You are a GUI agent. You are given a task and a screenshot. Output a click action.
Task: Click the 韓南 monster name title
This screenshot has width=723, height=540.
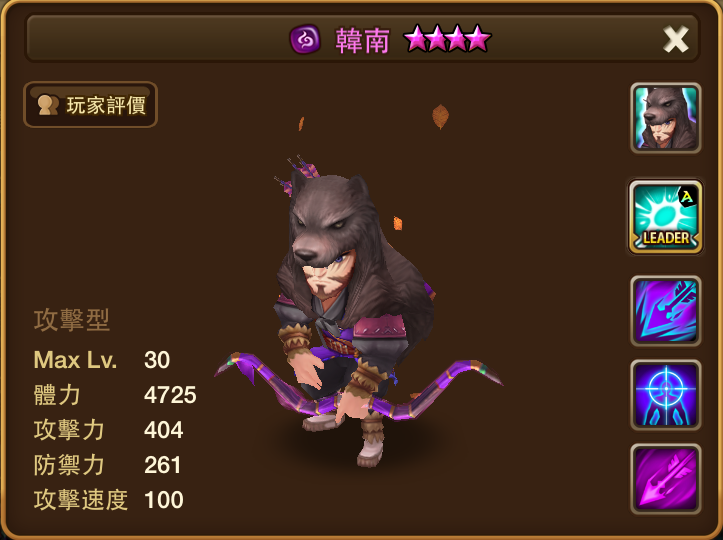tap(362, 40)
